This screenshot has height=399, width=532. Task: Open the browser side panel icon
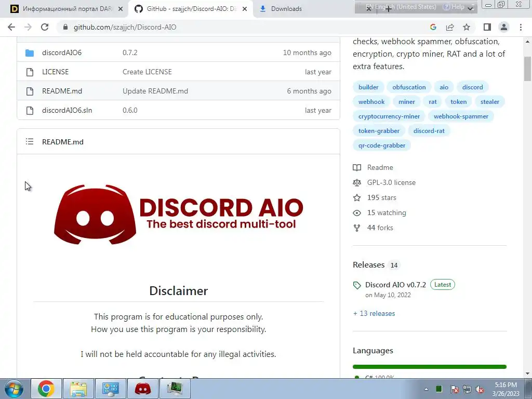[x=487, y=27]
